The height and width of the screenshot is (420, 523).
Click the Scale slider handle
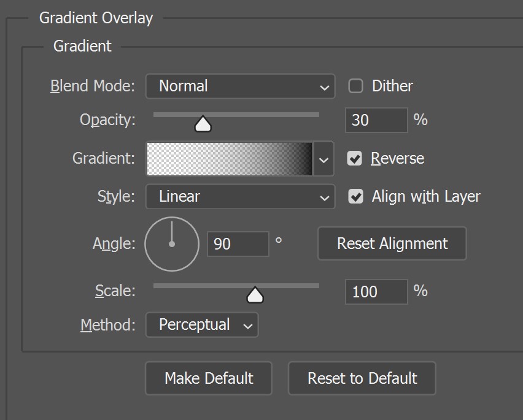click(255, 295)
